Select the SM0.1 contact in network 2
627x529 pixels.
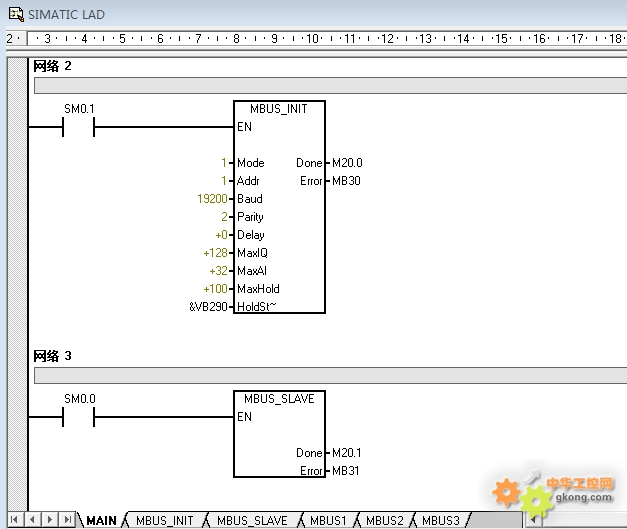tap(78, 127)
